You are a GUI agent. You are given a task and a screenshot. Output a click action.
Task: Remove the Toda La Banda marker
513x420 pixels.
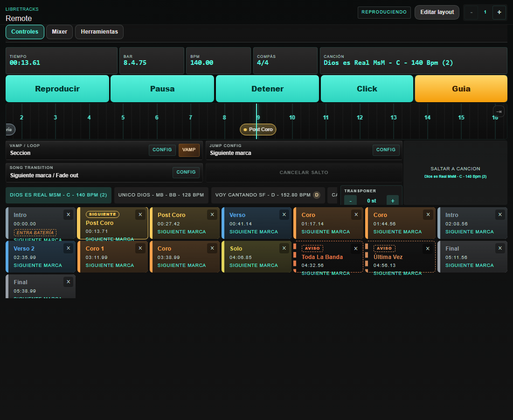pyautogui.click(x=356, y=249)
